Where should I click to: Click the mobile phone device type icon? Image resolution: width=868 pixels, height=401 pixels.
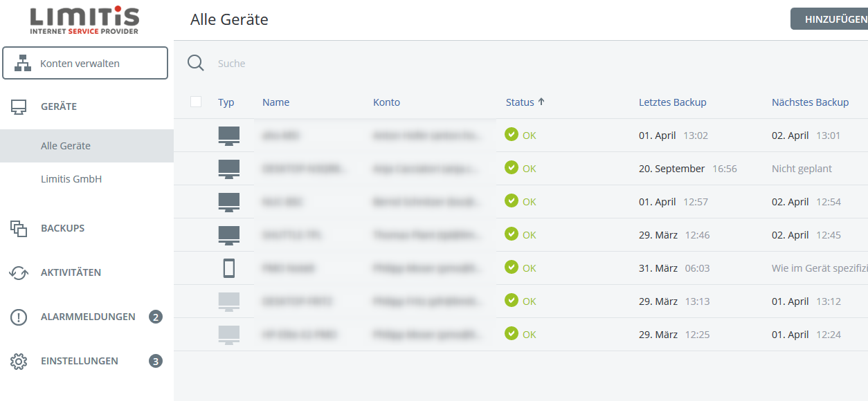point(229,268)
